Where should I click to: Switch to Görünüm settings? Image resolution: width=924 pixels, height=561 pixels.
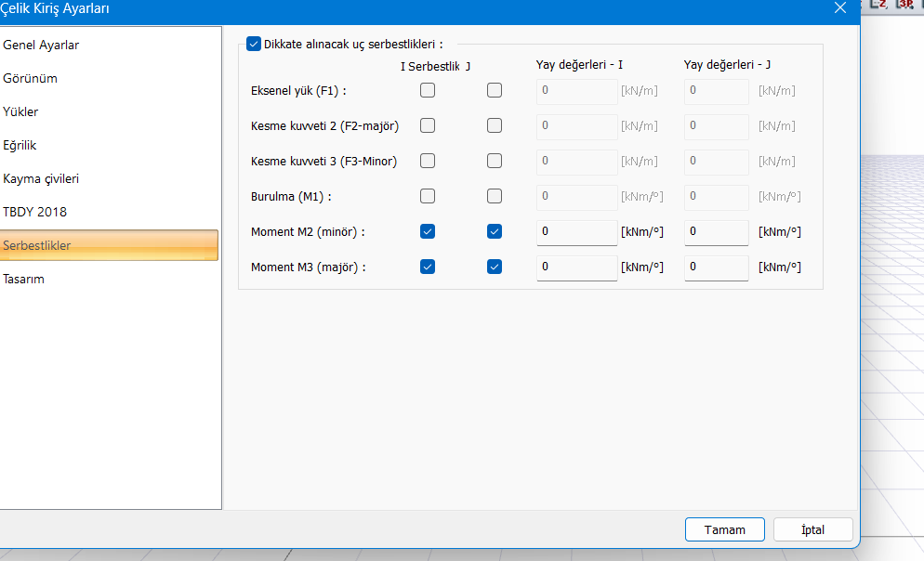(31, 78)
